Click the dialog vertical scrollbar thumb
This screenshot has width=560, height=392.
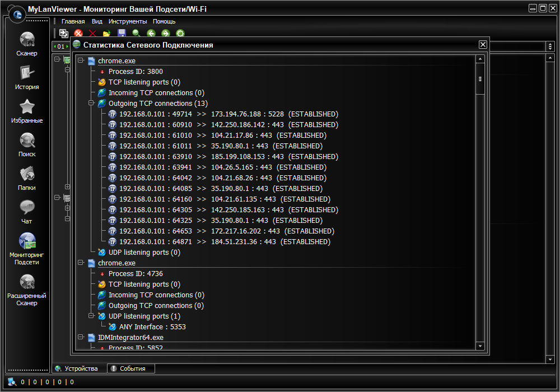480,79
